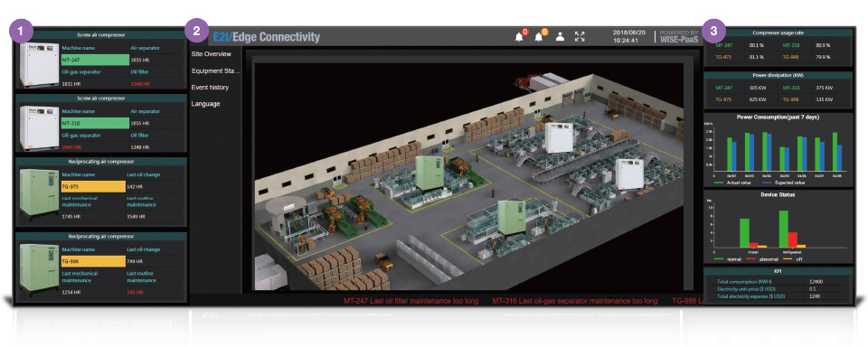This screenshot has height=347, width=868.
Task: Open the red-badged alarm bell notification
Action: coord(520,36)
